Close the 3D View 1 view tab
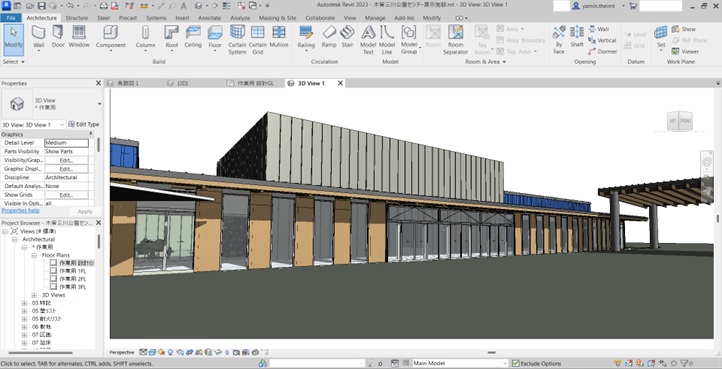722x369 pixels. coord(340,83)
